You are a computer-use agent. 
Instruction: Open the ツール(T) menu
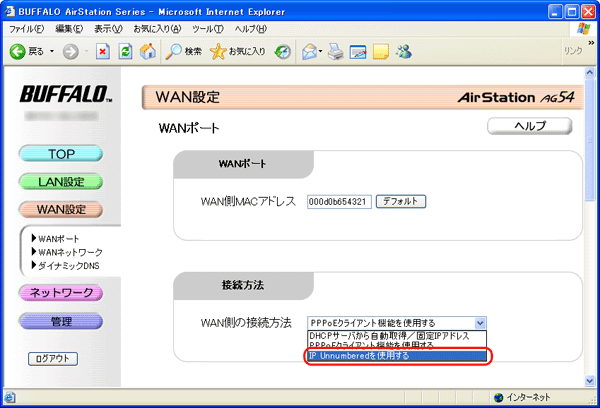pos(207,29)
